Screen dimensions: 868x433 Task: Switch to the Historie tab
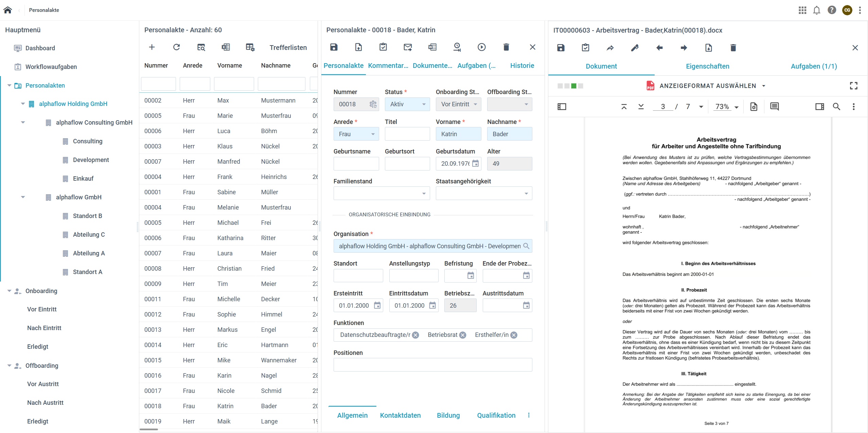[x=522, y=66]
